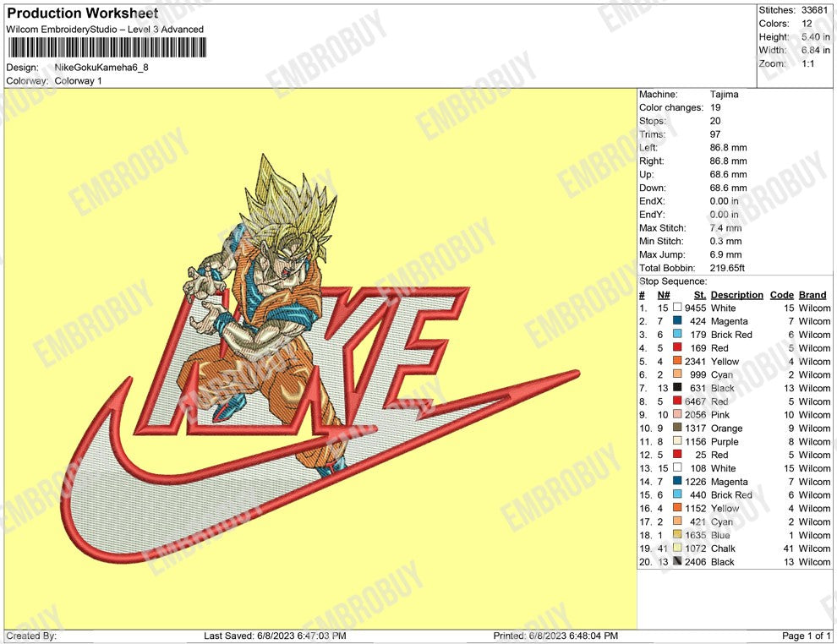The width and height of the screenshot is (837, 644).
Task: Click the peach swatch beside 999 Cyan
Action: pyautogui.click(x=677, y=374)
